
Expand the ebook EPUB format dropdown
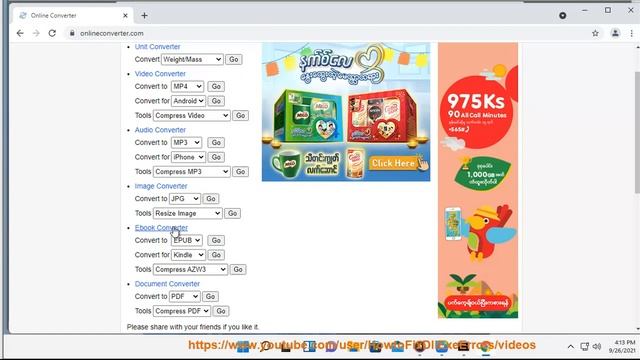coord(187,240)
